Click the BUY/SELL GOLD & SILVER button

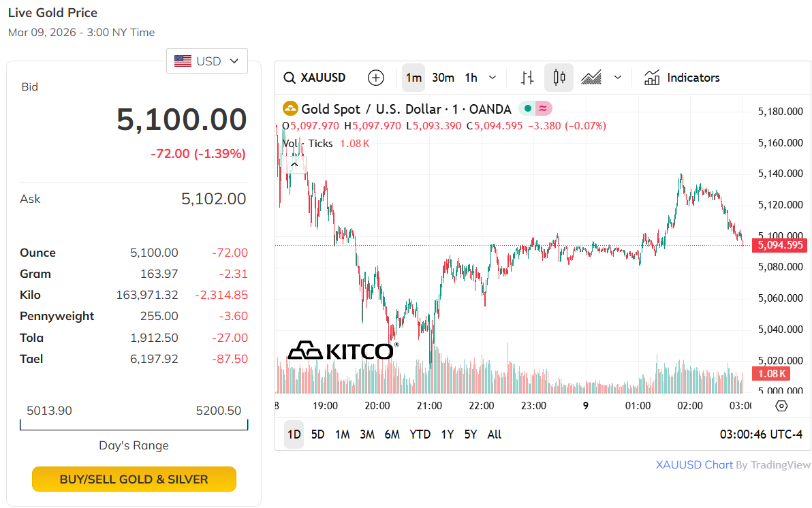(134, 479)
